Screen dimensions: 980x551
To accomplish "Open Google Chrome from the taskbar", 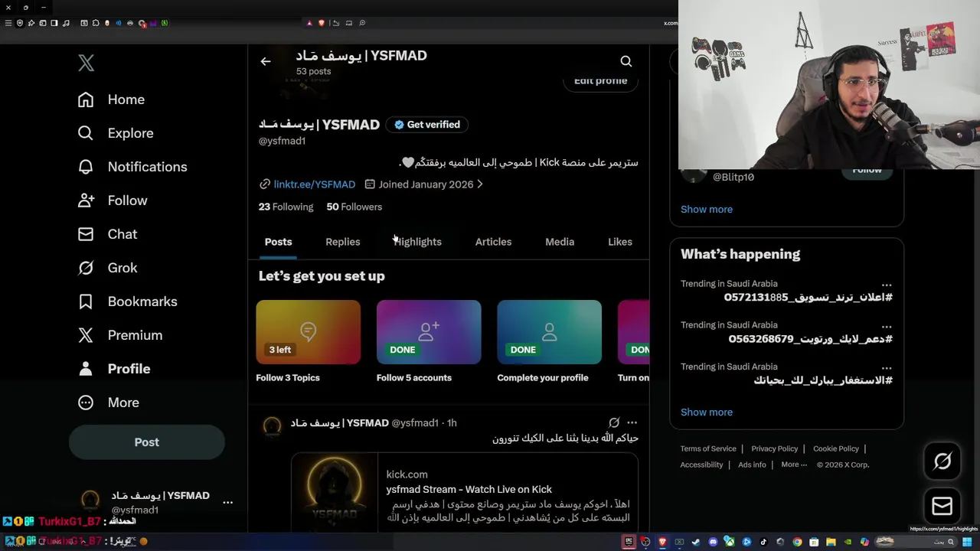I will pos(797,542).
